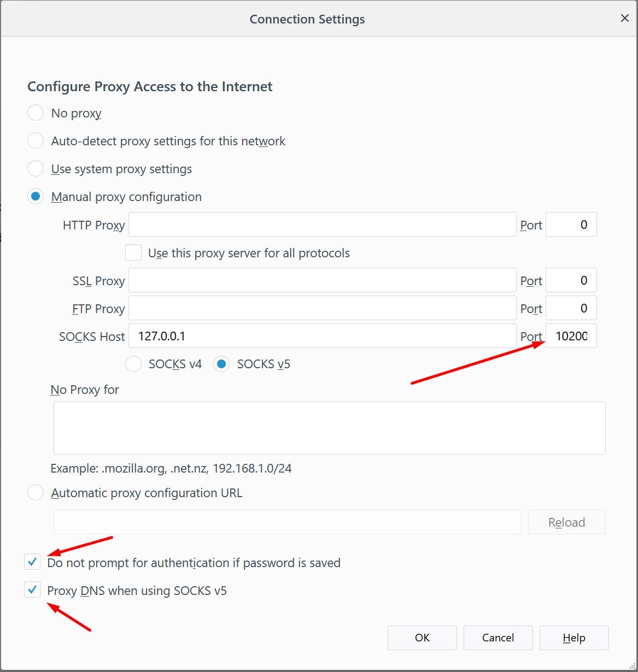Uncheck Do not prompt for authentication
This screenshot has height=672, width=638.
coord(33,562)
